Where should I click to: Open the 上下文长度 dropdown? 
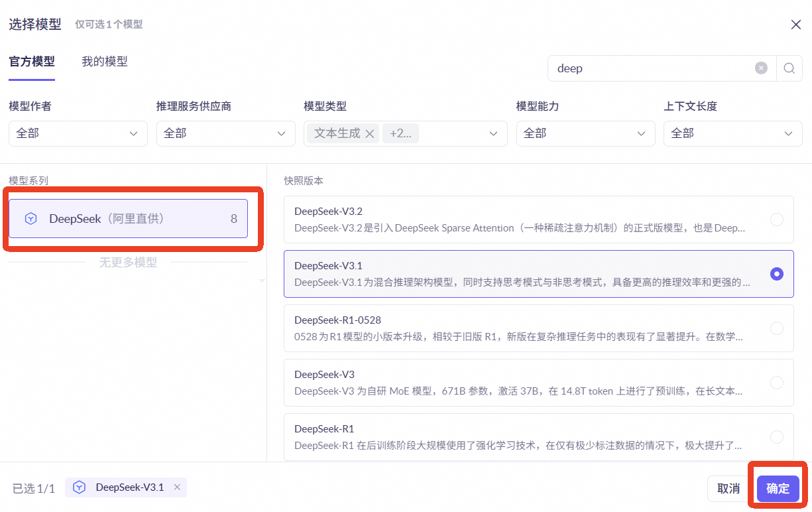pos(733,133)
